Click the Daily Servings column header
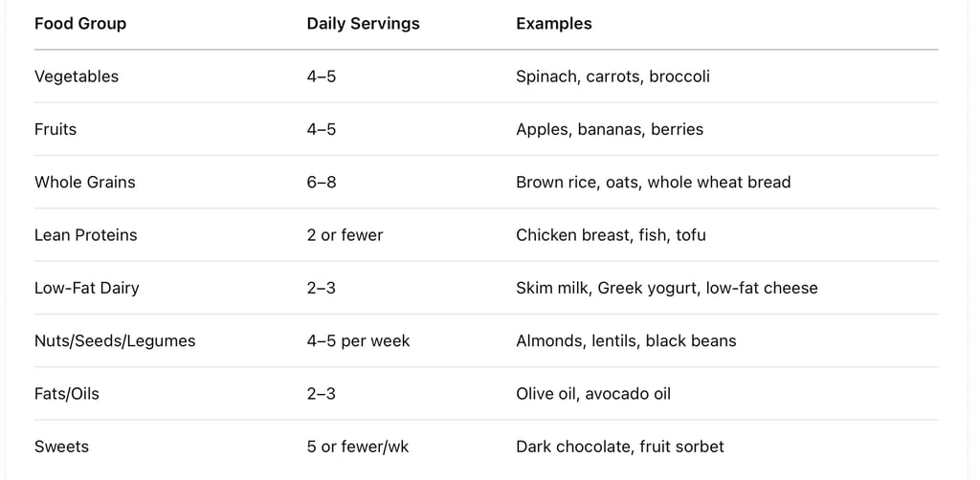 tap(363, 24)
